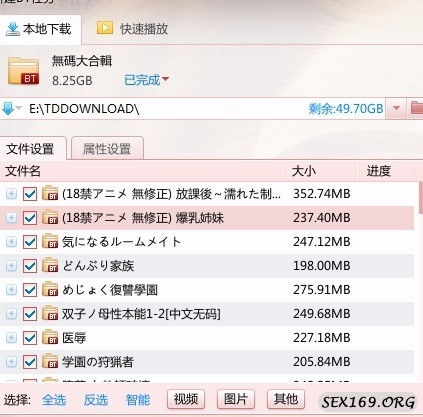Click the 剩余:49.70GB free space text
Screen dimensions: 423x417
[346, 109]
